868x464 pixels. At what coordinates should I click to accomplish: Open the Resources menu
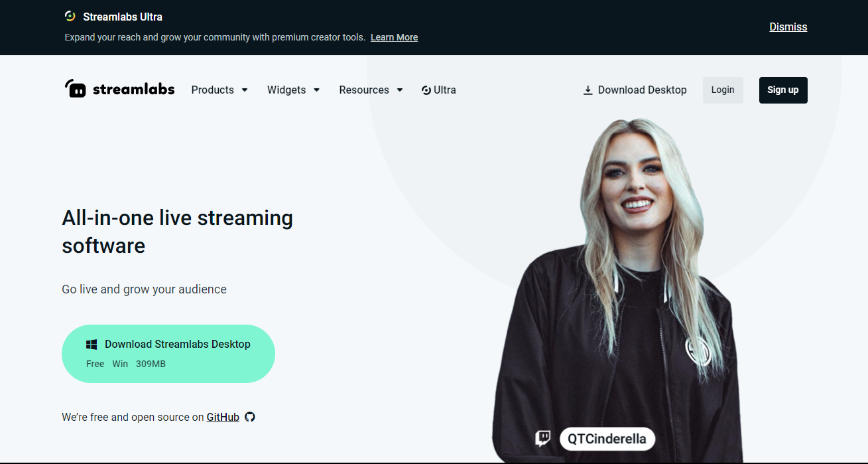click(x=371, y=90)
